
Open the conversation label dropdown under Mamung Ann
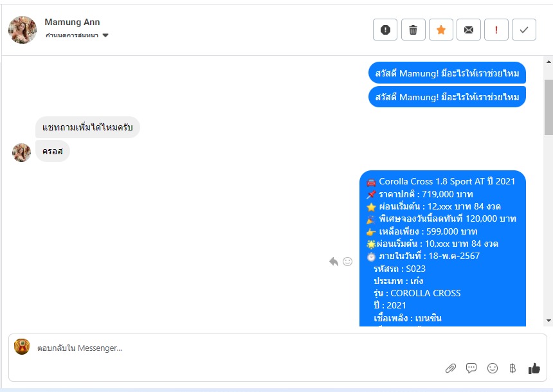click(77, 35)
